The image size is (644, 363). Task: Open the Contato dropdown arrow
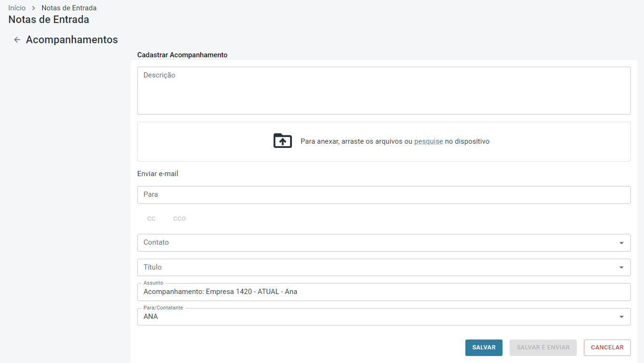tap(621, 243)
